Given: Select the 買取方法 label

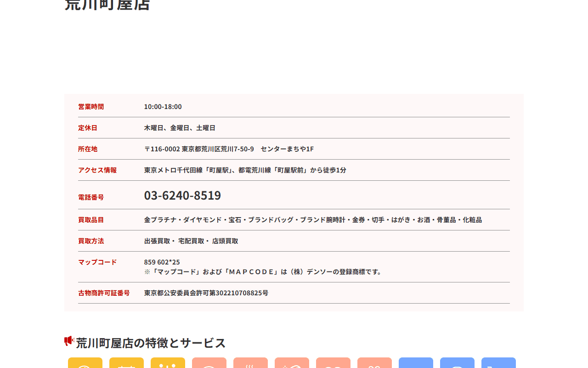Looking at the screenshot, I should coord(91,241).
